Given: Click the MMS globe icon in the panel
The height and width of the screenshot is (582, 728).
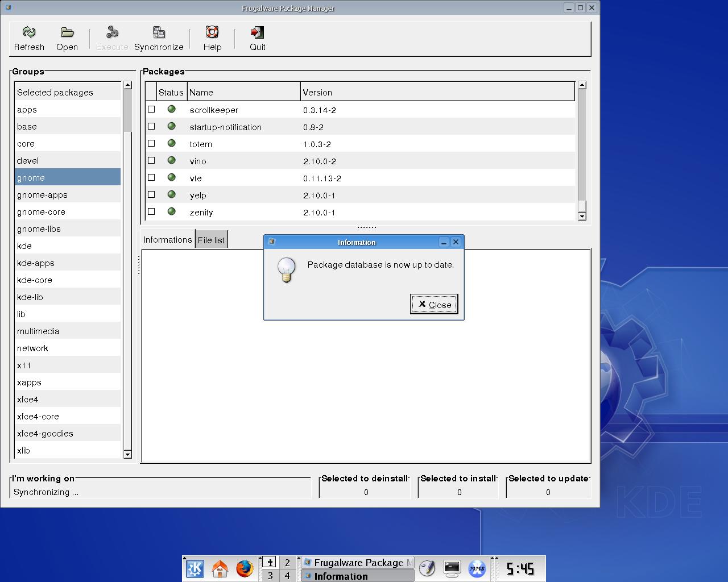Looking at the screenshot, I should 477,568.
